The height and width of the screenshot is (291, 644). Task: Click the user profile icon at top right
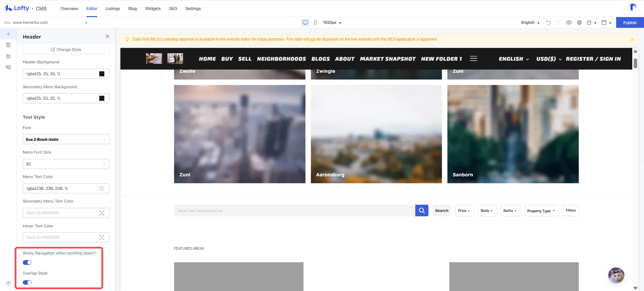point(633,7)
